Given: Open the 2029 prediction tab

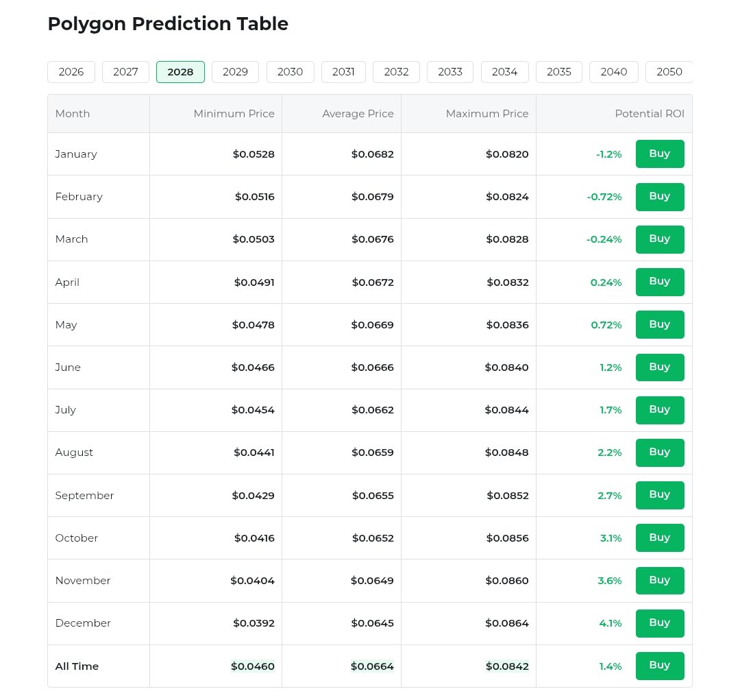Looking at the screenshot, I should [235, 72].
